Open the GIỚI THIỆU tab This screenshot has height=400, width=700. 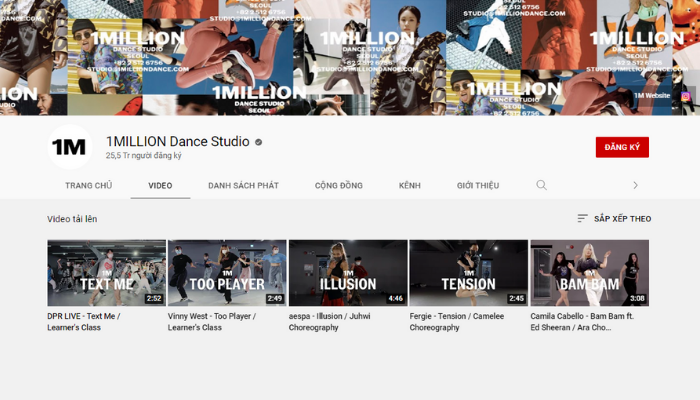pyautogui.click(x=478, y=185)
